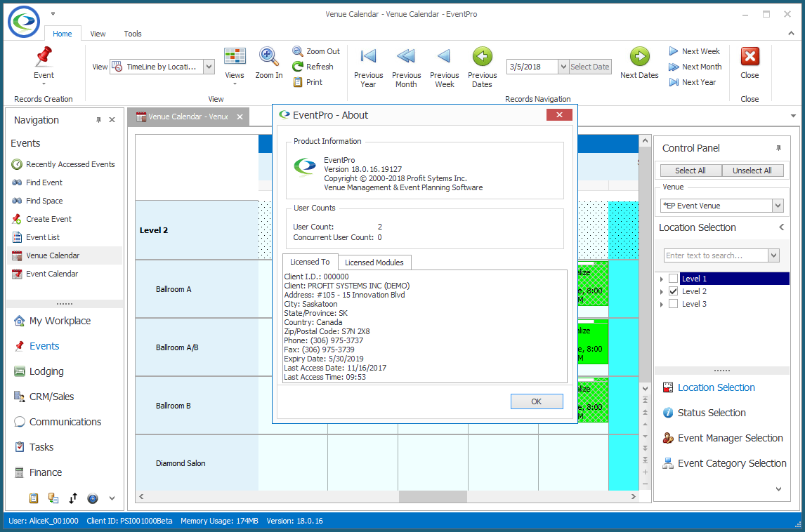The image size is (805, 532).
Task: Open My Workplace module
Action: point(53,321)
